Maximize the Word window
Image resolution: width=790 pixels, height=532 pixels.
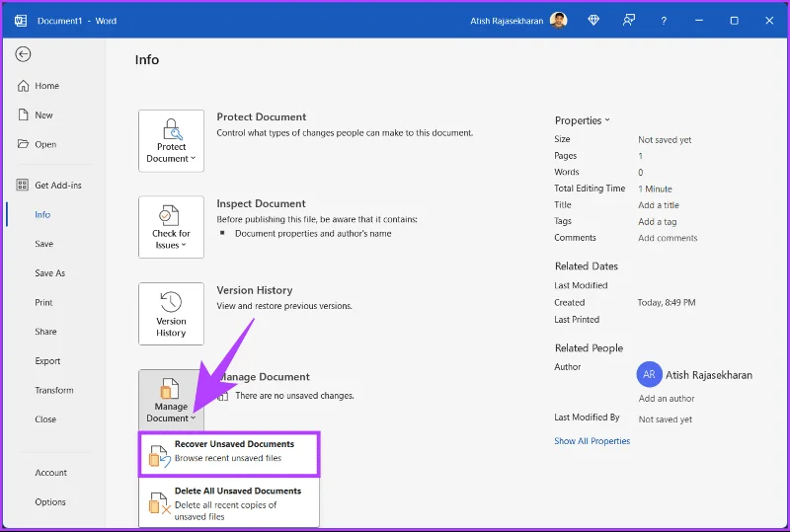734,21
